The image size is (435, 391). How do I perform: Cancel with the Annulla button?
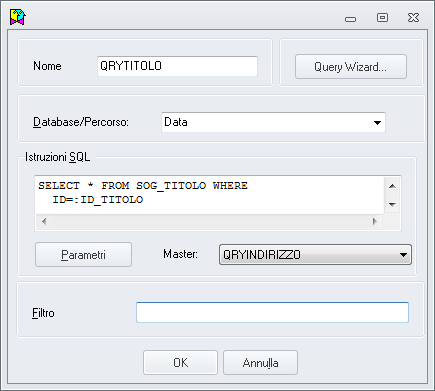(260, 362)
